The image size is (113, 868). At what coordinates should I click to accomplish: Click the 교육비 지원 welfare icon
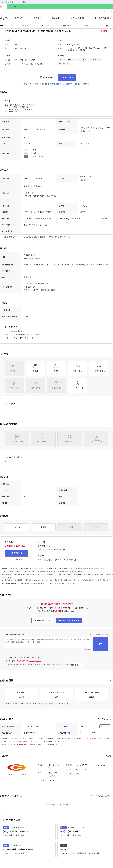[77, 369]
